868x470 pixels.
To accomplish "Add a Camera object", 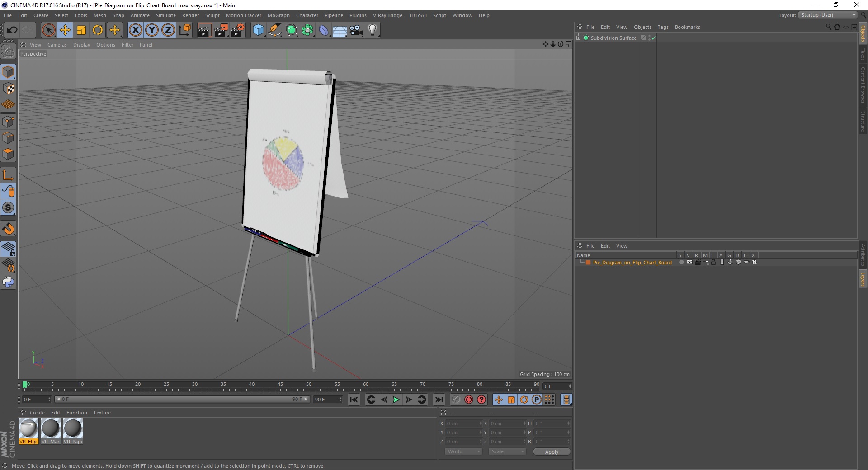I will [356, 30].
